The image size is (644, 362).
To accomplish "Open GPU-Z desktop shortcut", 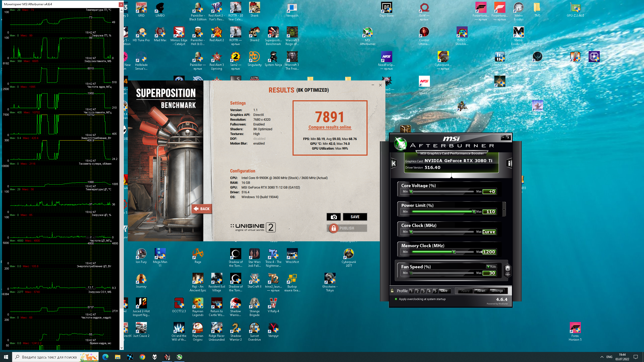I will point(575,10).
